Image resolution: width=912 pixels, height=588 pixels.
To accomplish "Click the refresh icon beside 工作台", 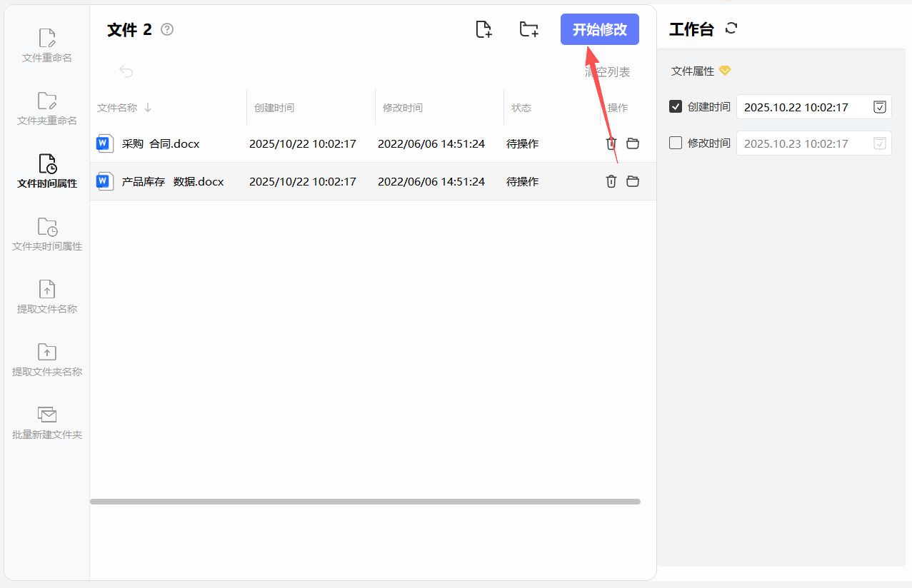I will tap(731, 29).
